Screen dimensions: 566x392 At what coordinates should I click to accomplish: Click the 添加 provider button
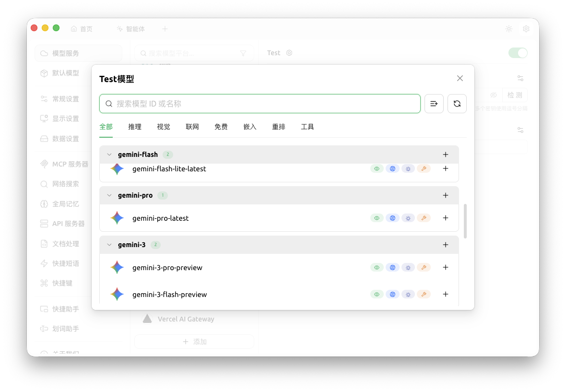click(194, 341)
